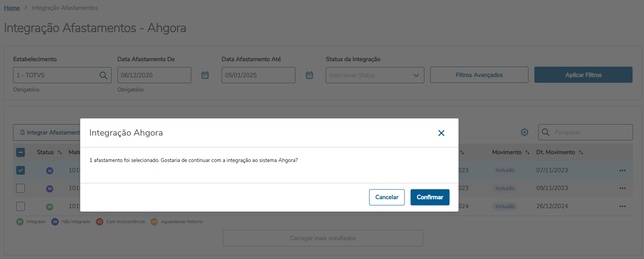Sort by the Status column

(x=60, y=153)
